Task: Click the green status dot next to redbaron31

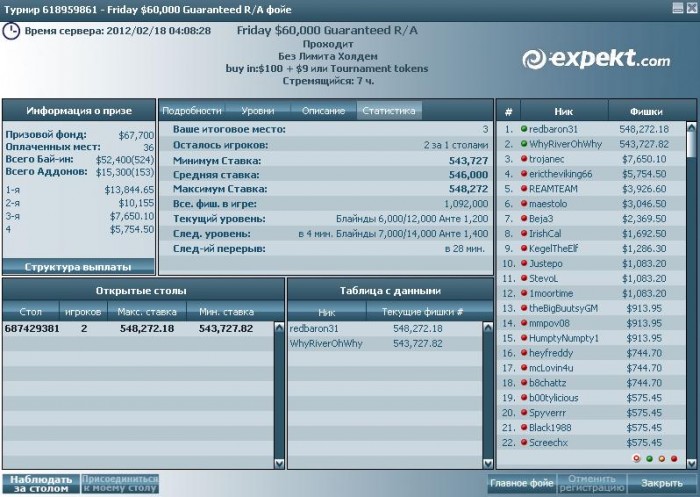Action: coord(524,129)
